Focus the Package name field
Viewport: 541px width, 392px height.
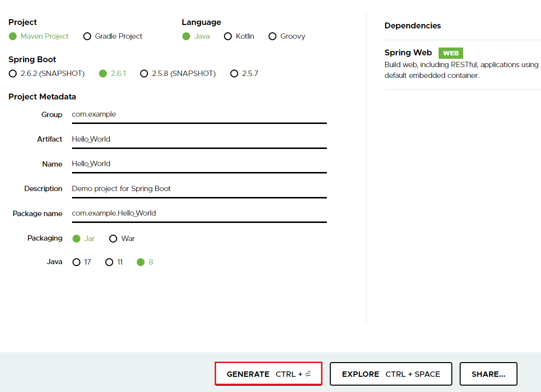pos(199,214)
